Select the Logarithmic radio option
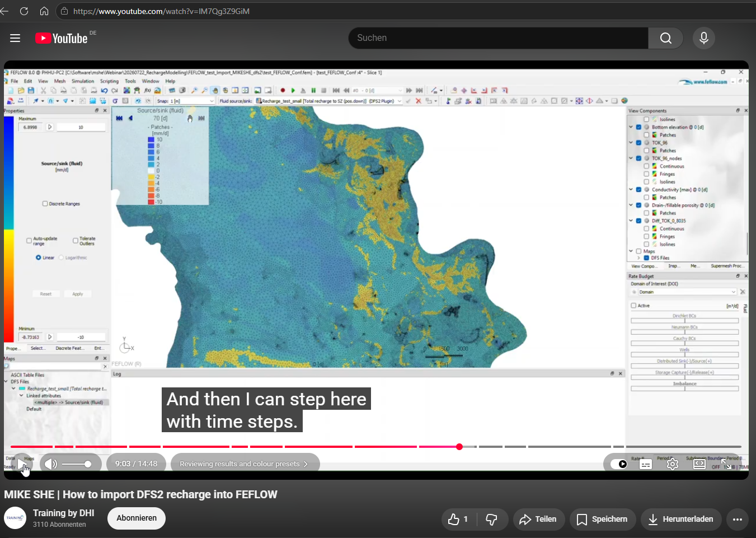756x538 pixels. pyautogui.click(x=62, y=258)
